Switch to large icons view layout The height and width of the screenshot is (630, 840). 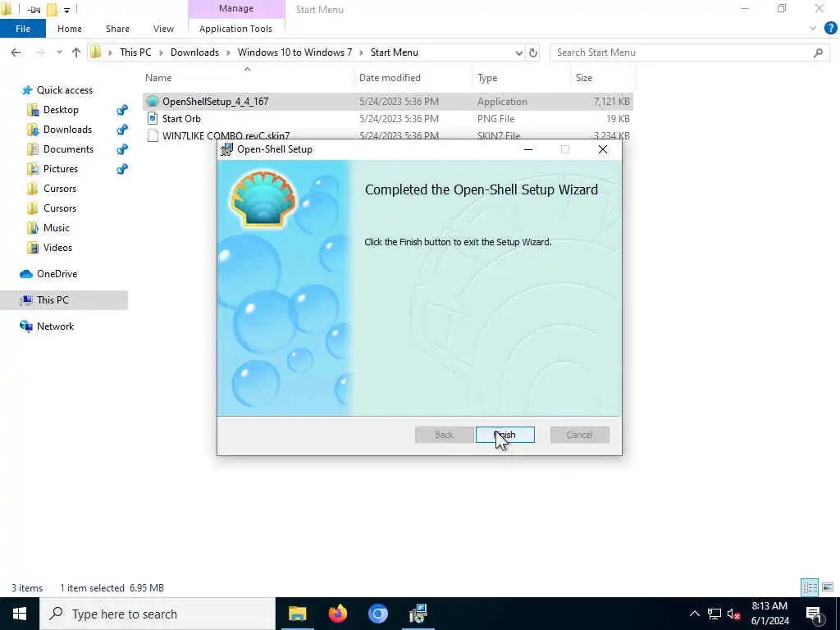(x=828, y=587)
